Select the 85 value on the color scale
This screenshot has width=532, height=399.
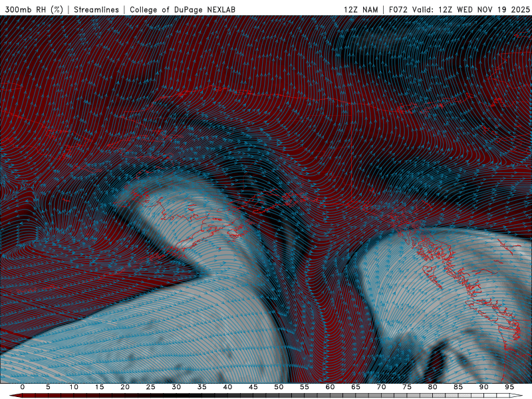[x=458, y=387]
